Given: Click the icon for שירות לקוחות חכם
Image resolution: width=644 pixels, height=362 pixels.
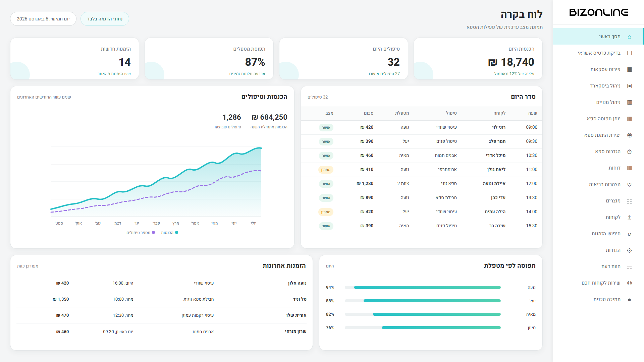Looking at the screenshot, I should pos(629,283).
